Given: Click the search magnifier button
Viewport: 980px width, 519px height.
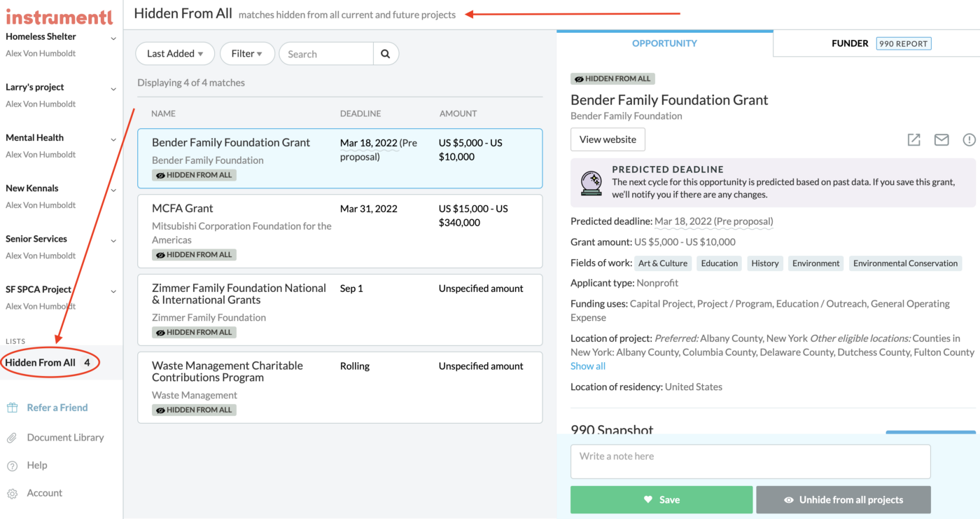Looking at the screenshot, I should (386, 54).
